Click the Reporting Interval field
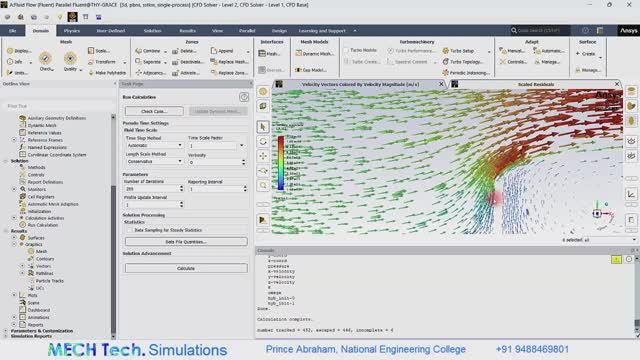The width and height of the screenshot is (640, 360). pyautogui.click(x=215, y=189)
